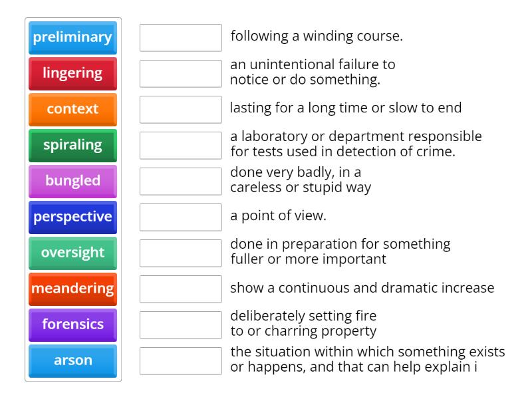Click answer box beside 'following a winding course'
This screenshot has width=532, height=399.
click(x=180, y=37)
